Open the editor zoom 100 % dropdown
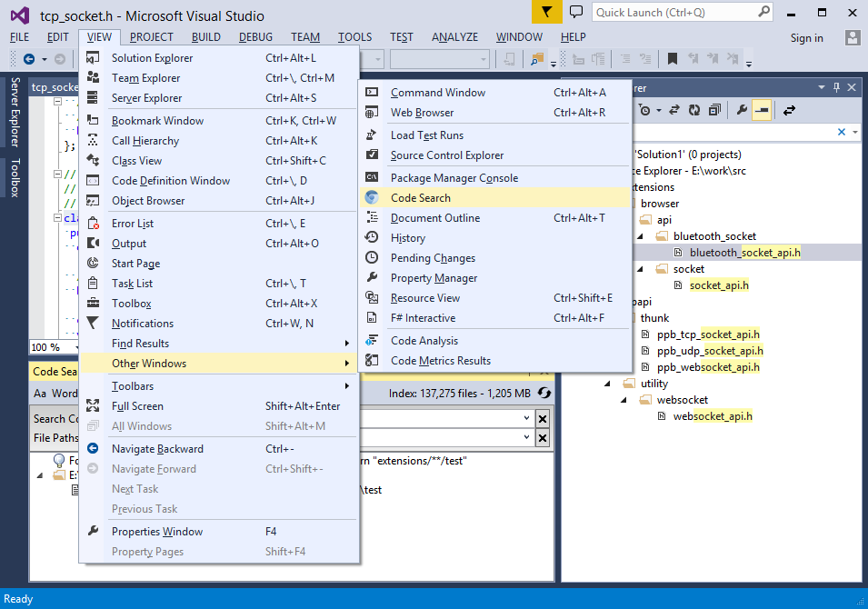 pos(76,347)
